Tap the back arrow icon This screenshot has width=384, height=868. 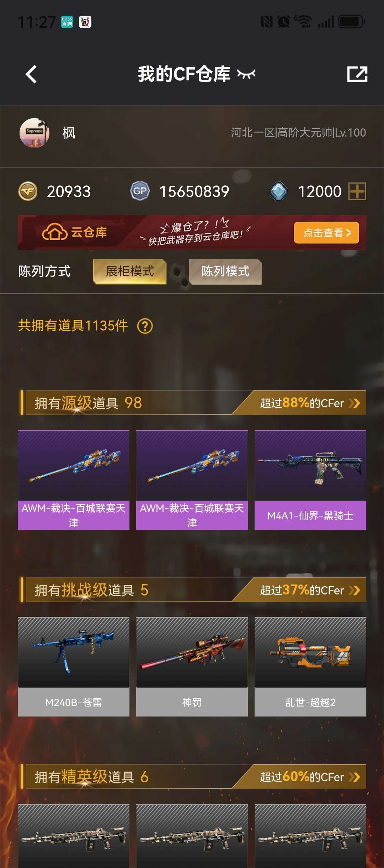(x=31, y=74)
